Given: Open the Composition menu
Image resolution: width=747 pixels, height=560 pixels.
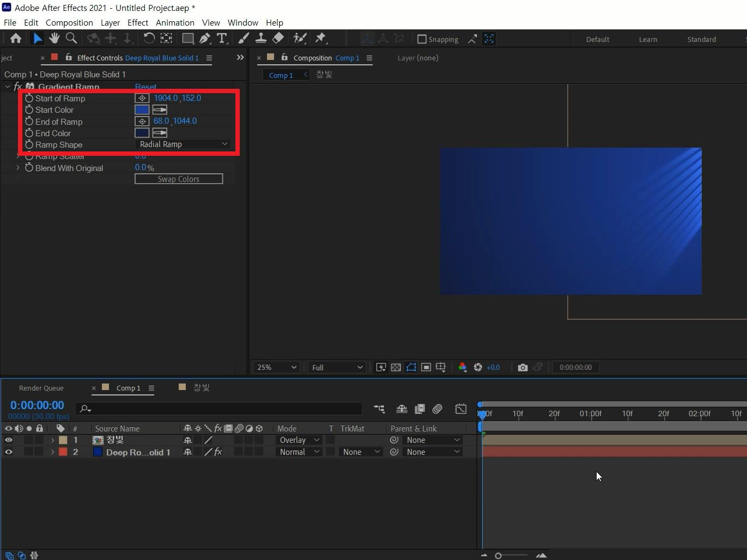Looking at the screenshot, I should (x=69, y=22).
